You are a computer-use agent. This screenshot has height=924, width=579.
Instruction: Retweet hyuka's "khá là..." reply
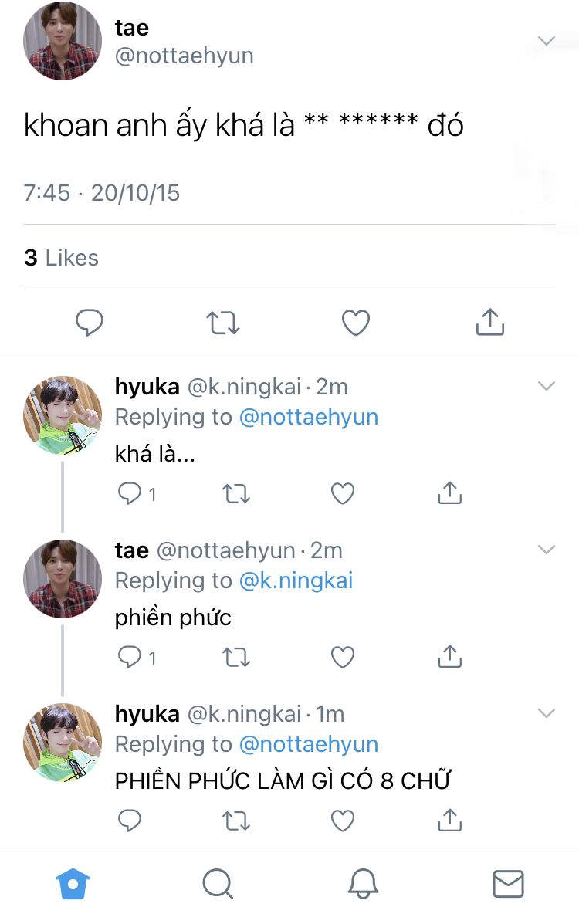[x=235, y=494]
